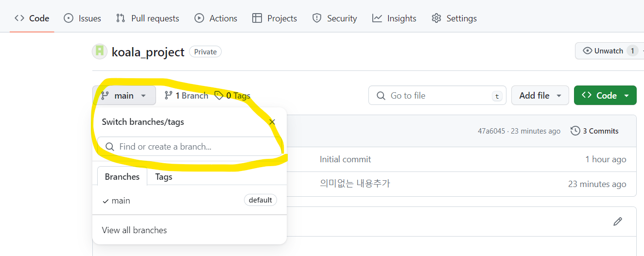Open commit hash 47a6045
Image resolution: width=644 pixels, height=256 pixels.
coord(491,131)
